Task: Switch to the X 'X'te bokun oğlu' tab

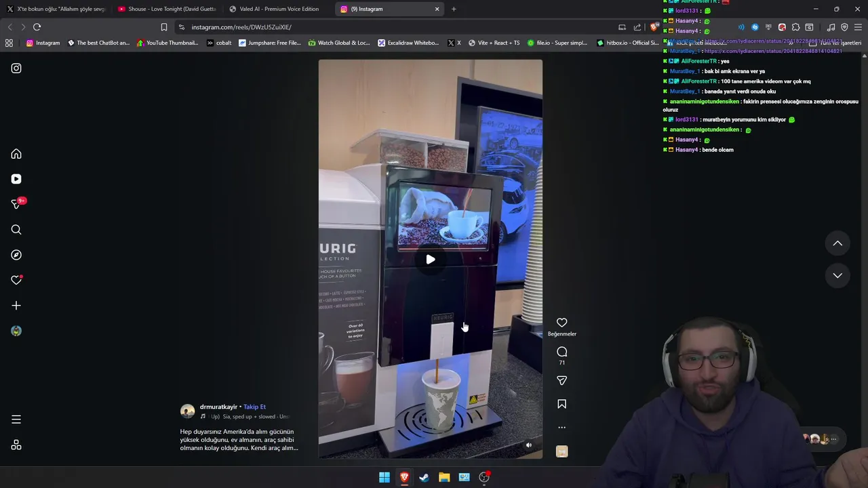Action: [x=57, y=9]
